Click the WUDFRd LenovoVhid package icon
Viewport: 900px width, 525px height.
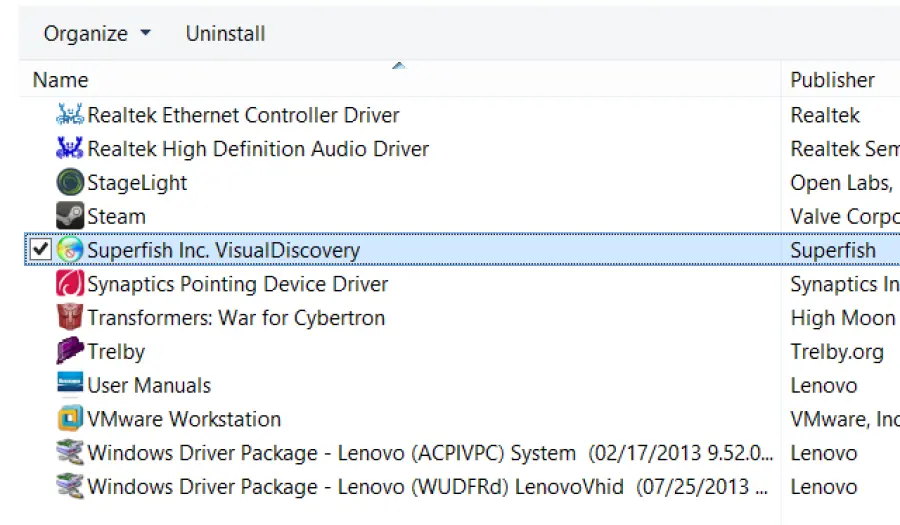[x=70, y=487]
